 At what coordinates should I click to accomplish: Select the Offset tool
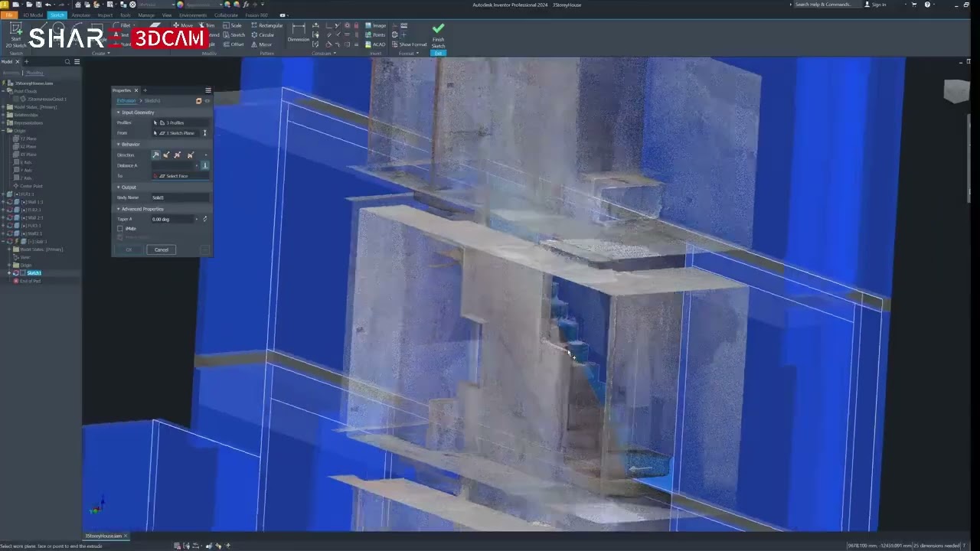point(233,44)
